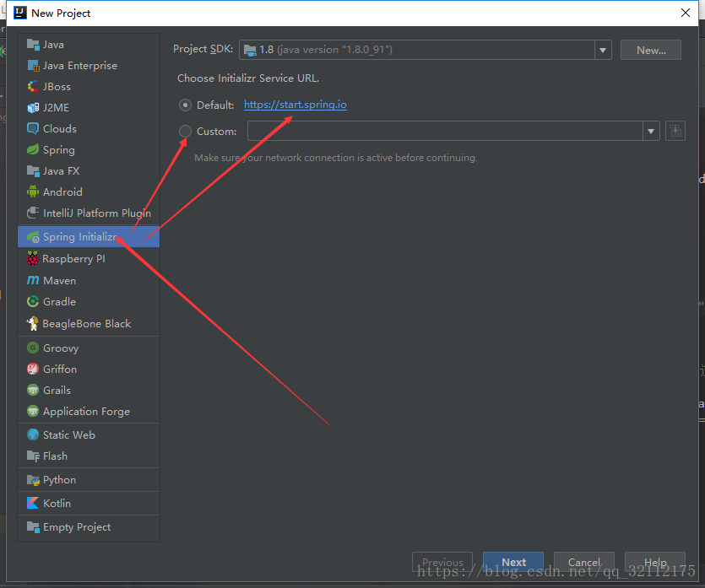The height and width of the screenshot is (588, 705).
Task: Select the Spring Initializr icon
Action: tap(33, 237)
